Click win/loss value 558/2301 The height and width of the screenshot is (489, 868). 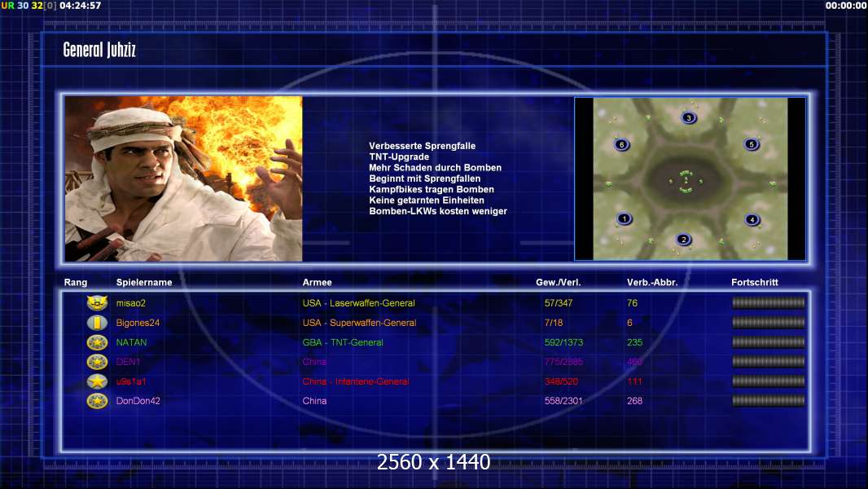click(x=563, y=401)
